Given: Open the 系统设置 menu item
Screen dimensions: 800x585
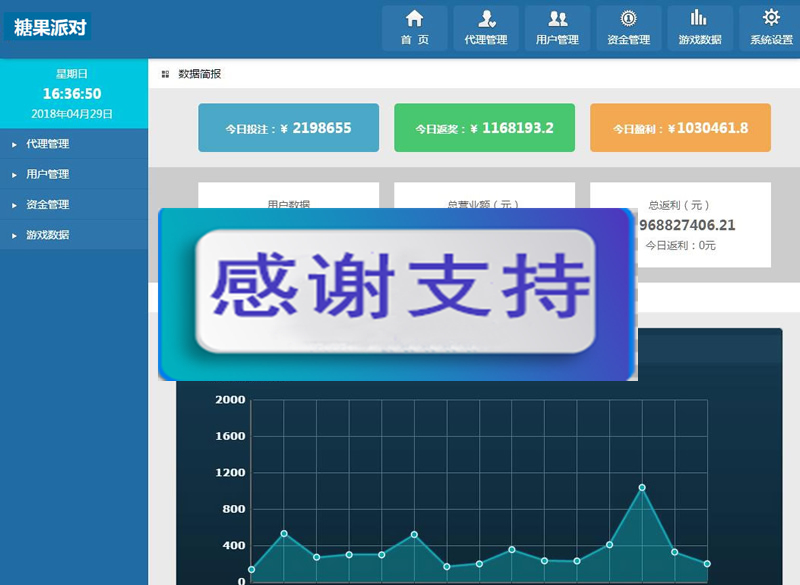Looking at the screenshot, I should (770, 30).
